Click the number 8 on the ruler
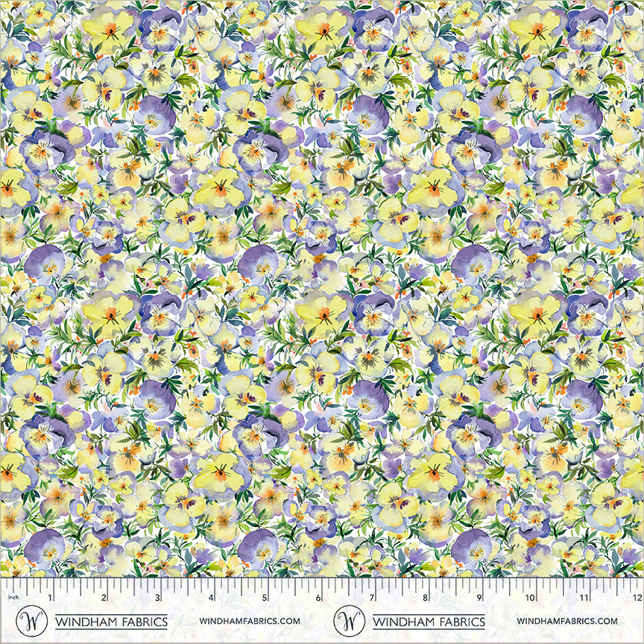The width and height of the screenshot is (644, 644). (425, 598)
